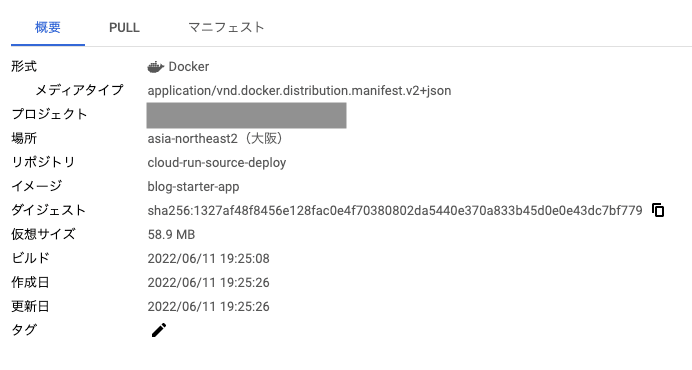Screen dimensions: 692x370
Task: Click the 58.9 MB virtual size value
Action: [x=171, y=234]
